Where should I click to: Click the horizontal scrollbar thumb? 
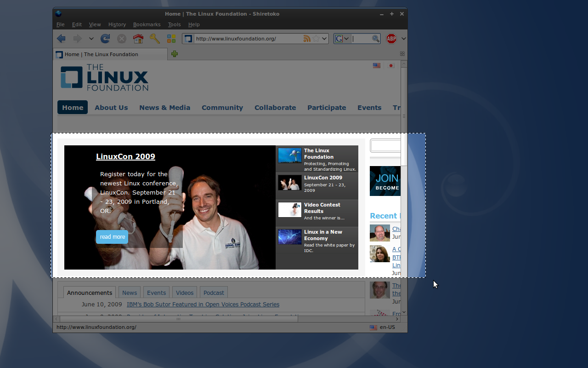click(178, 319)
